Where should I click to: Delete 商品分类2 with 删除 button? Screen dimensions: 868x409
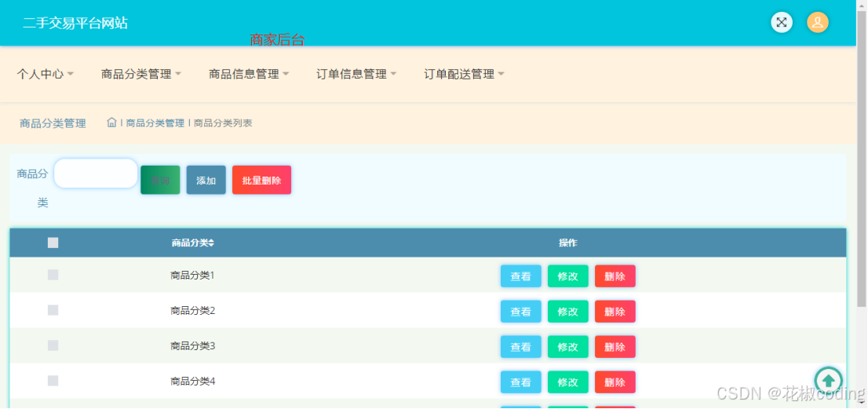click(615, 312)
